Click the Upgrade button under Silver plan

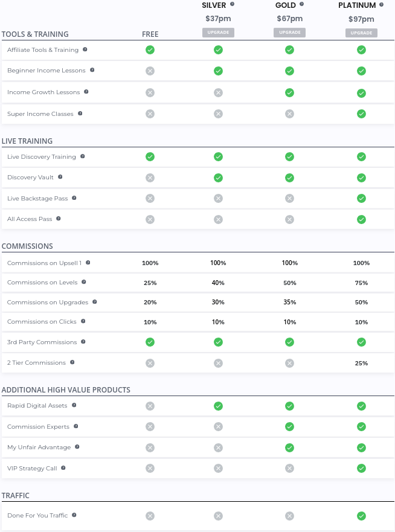click(x=218, y=33)
